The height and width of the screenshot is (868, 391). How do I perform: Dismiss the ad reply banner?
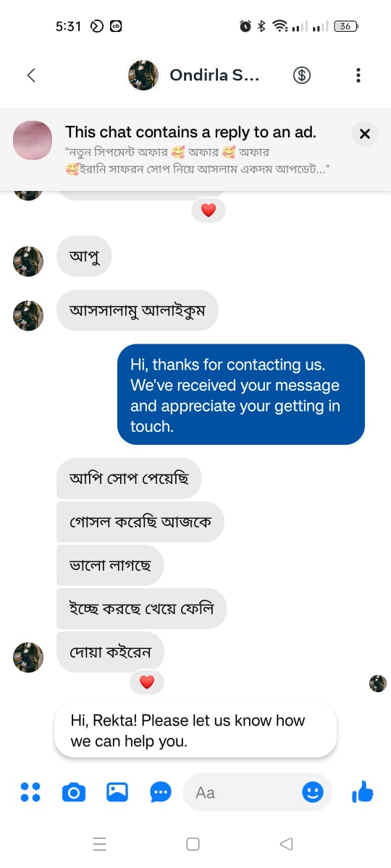[365, 134]
